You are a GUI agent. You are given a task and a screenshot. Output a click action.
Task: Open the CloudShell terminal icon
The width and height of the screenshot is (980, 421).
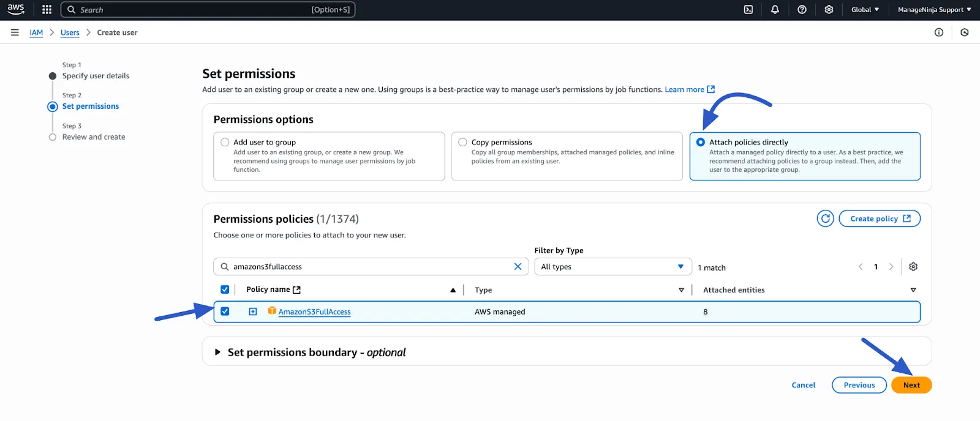pos(748,10)
